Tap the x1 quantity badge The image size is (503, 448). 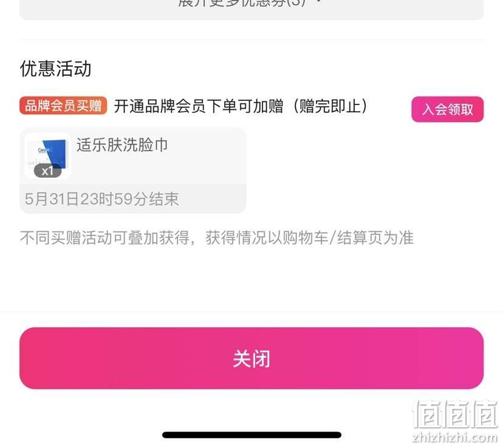coord(47,171)
